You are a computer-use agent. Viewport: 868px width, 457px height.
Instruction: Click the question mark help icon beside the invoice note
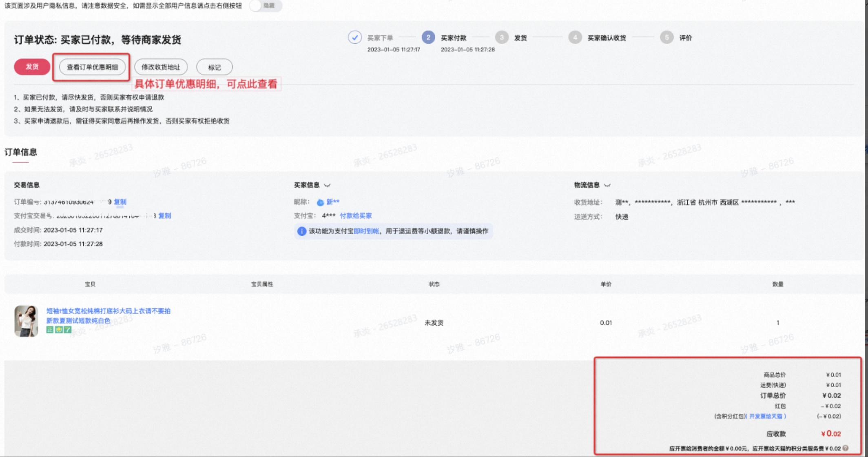coord(846,448)
